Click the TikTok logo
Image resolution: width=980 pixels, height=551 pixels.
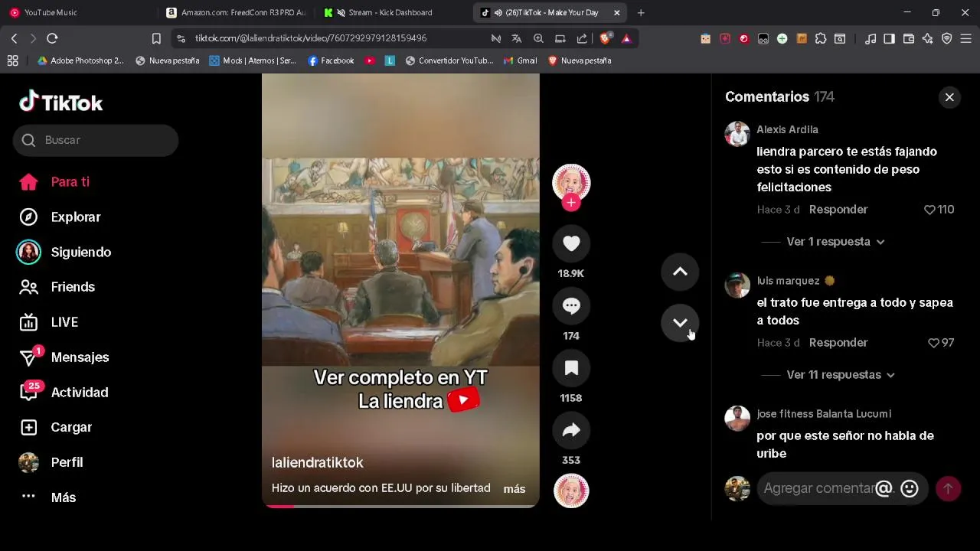pyautogui.click(x=61, y=101)
